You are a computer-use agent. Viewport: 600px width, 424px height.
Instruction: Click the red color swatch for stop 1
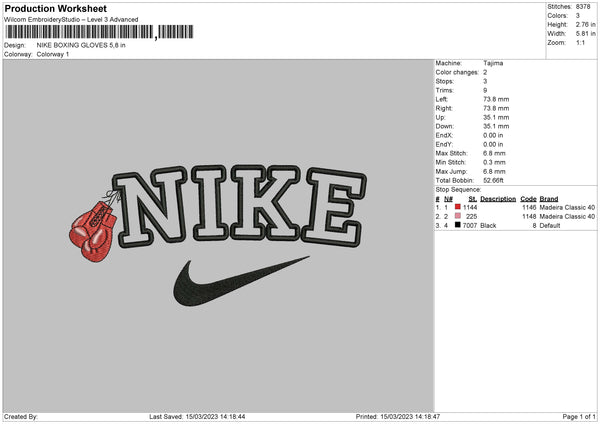click(x=457, y=207)
